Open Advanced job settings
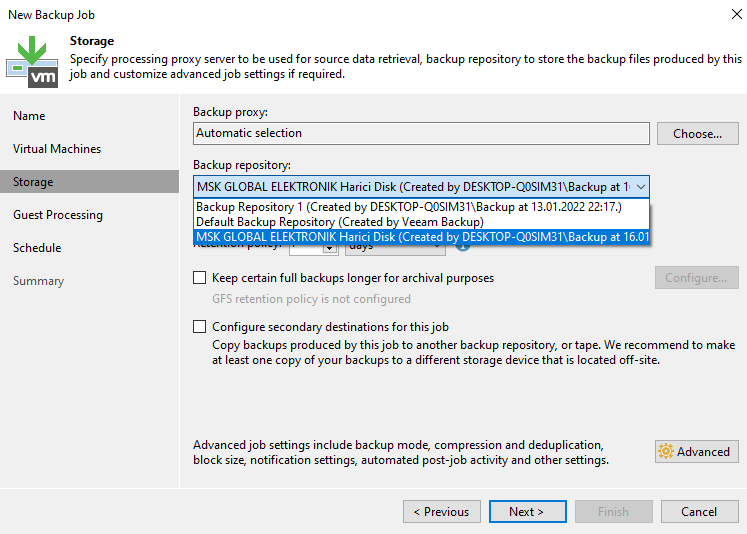The image size is (747, 534). click(x=697, y=451)
